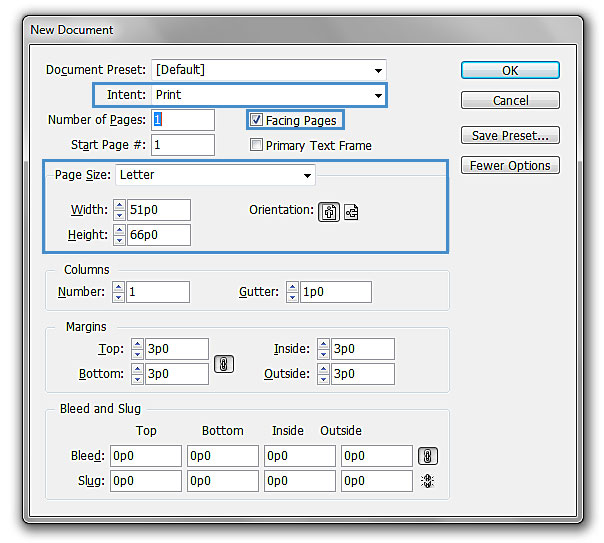The height and width of the screenshot is (543, 604).
Task: Decrease Bottom margin with down arrow
Action: click(138, 379)
